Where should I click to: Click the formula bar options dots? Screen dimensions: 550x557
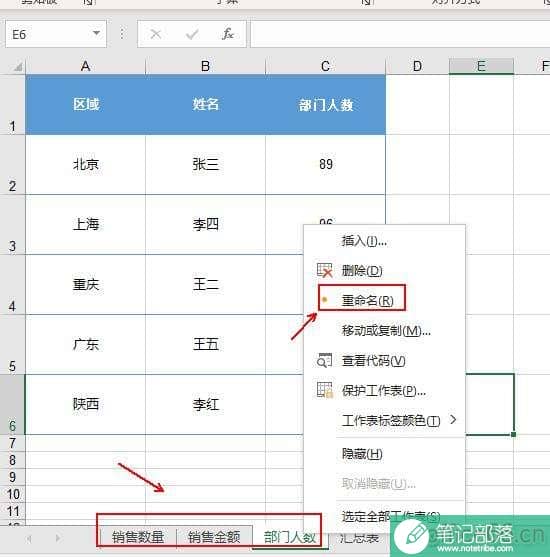(x=122, y=34)
